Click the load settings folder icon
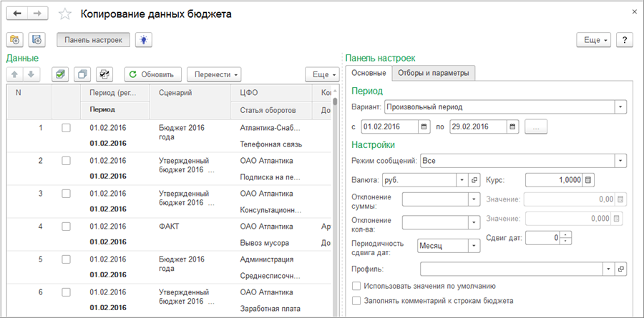The height and width of the screenshot is (318, 644). (x=16, y=40)
